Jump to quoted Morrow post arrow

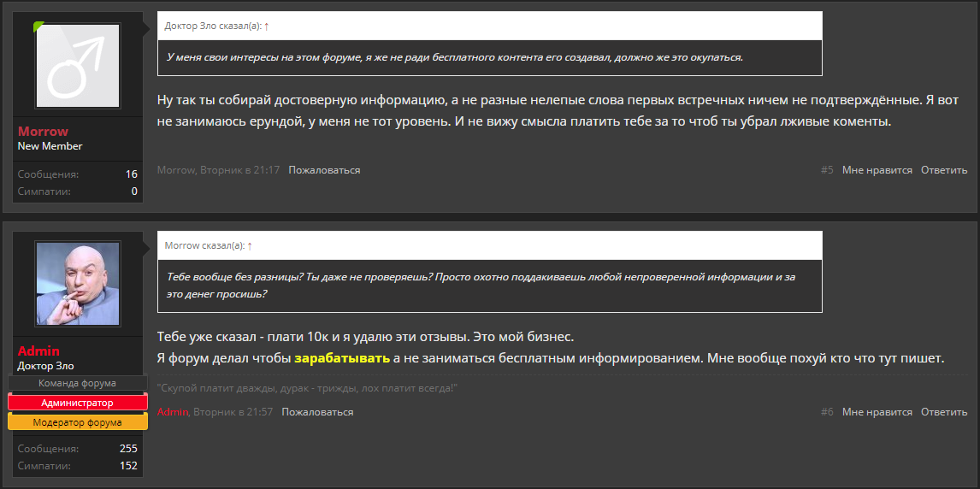(250, 246)
